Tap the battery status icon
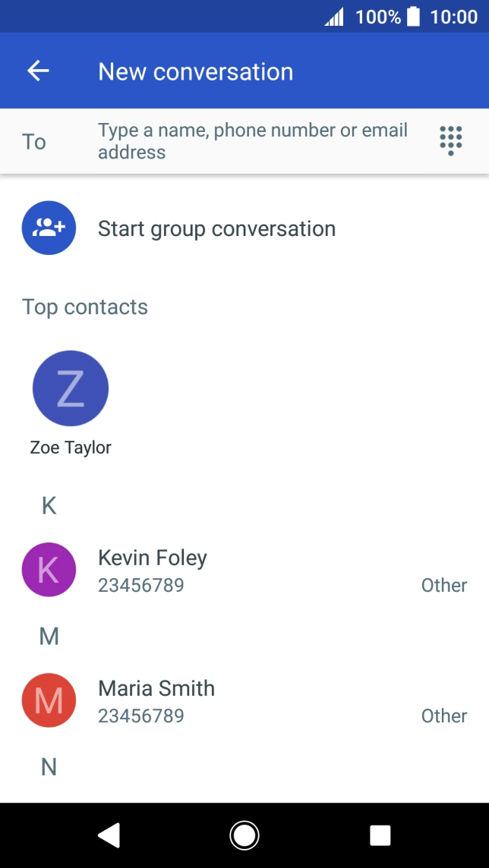The height and width of the screenshot is (868, 489). pos(413,17)
